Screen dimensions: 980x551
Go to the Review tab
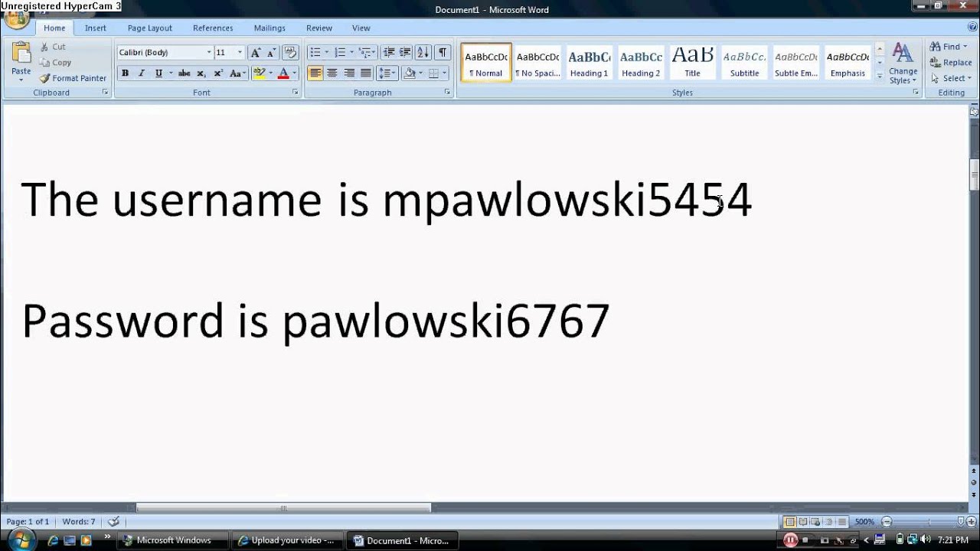[319, 28]
